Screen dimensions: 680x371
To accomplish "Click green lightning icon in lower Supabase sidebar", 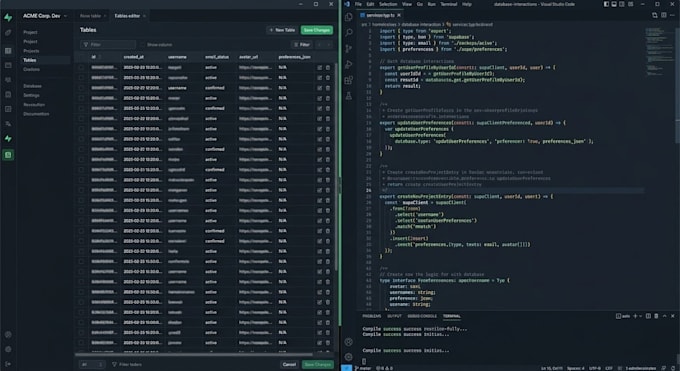I will tap(8, 138).
